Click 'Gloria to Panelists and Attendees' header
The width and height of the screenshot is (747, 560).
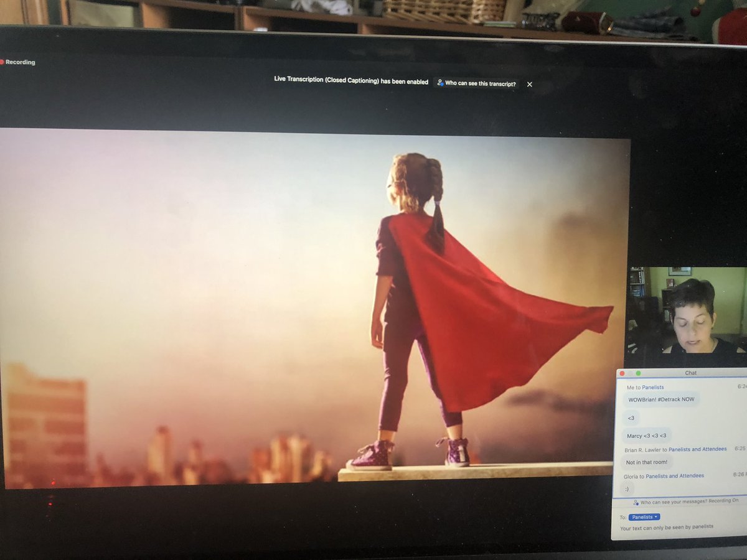pos(664,475)
